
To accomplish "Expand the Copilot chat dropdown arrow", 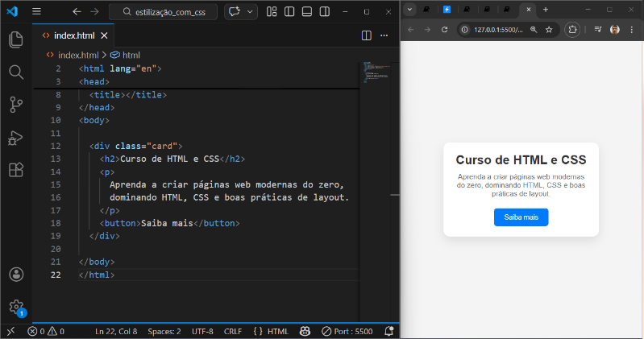I will (x=251, y=11).
